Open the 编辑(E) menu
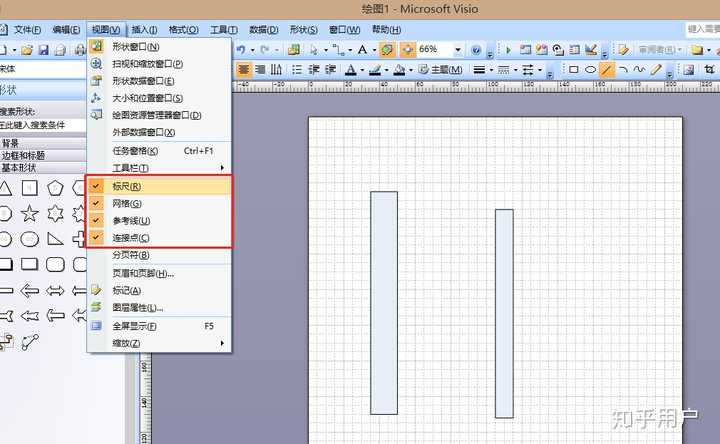Viewport: 720px width, 444px height. tap(66, 30)
